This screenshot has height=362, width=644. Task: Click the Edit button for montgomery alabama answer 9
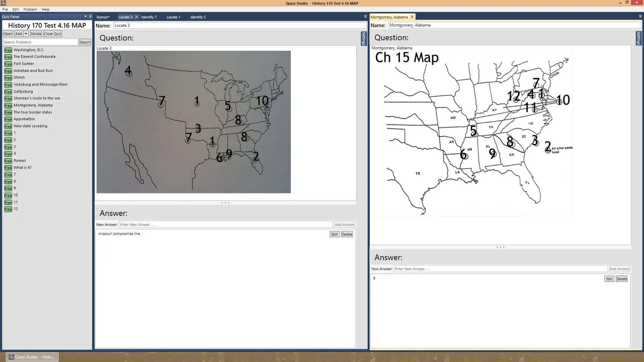609,279
